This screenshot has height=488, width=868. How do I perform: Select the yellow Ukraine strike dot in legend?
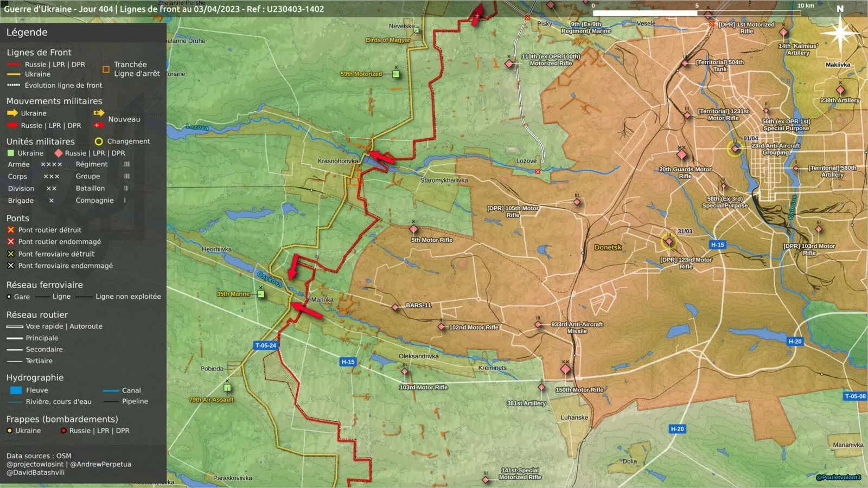pos(9,431)
